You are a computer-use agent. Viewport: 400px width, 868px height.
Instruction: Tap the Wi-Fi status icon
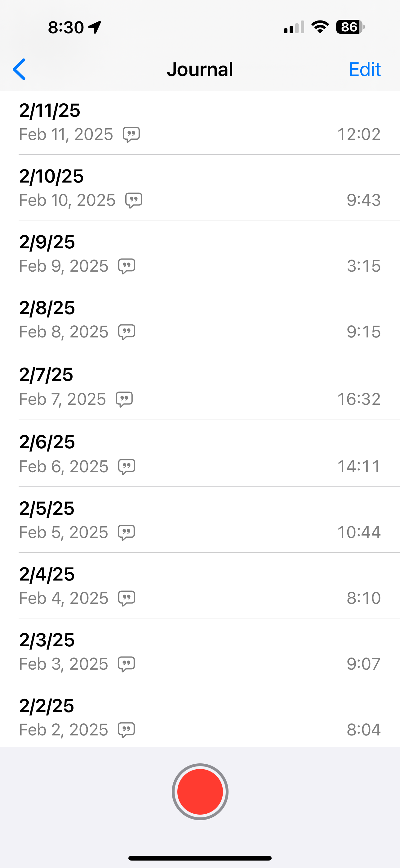pos(320,27)
